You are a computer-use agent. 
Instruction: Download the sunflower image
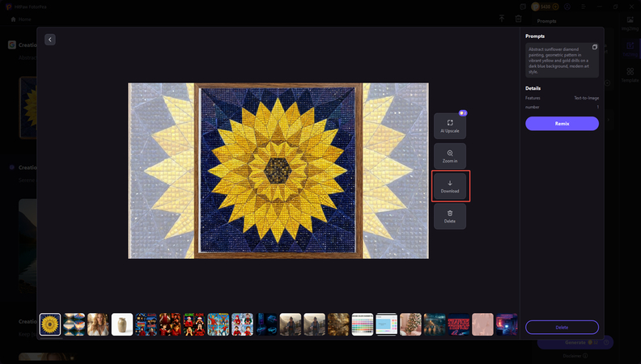pos(450,186)
